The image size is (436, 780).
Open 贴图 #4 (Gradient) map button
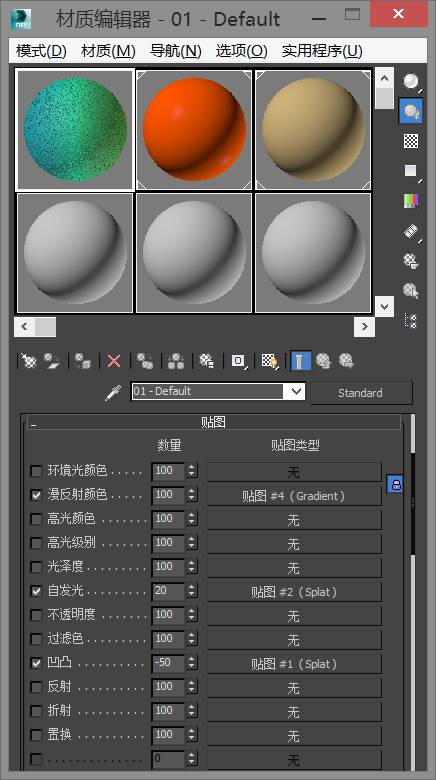pos(294,496)
